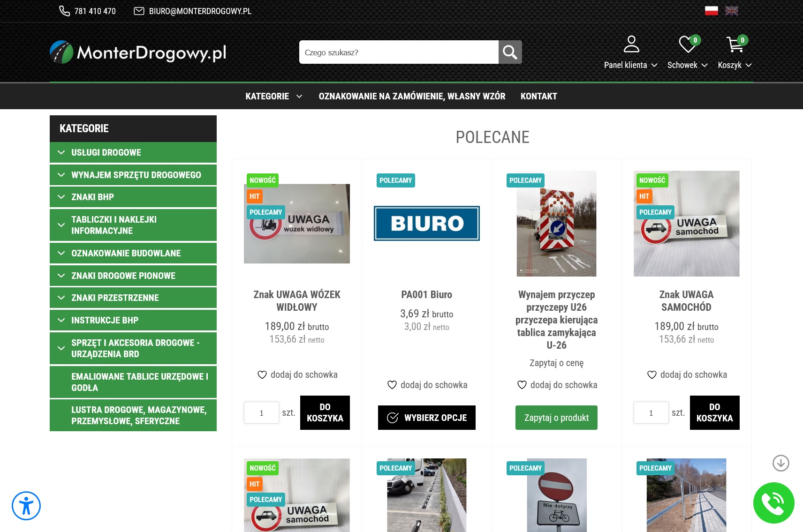Click WYBIERZ OPCJE for PA001 Biuro
803x532 pixels.
pos(426,417)
